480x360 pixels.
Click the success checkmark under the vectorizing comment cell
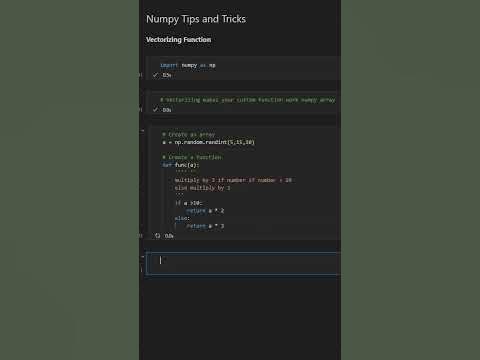[155, 110]
